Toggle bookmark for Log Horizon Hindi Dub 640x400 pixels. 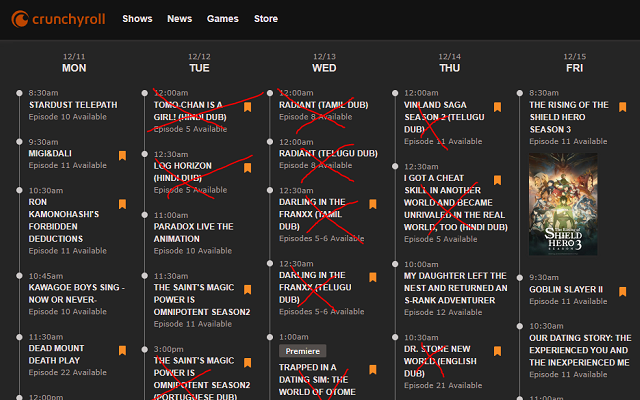pyautogui.click(x=247, y=168)
